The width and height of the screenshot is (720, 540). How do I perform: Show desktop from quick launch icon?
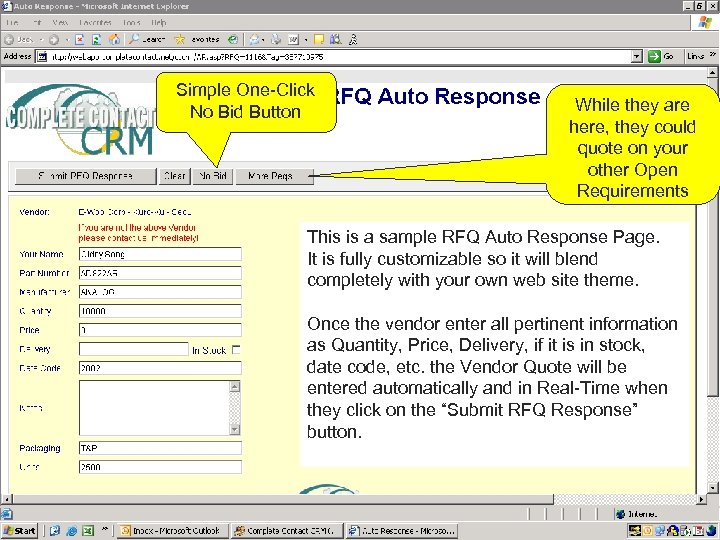pos(55,531)
